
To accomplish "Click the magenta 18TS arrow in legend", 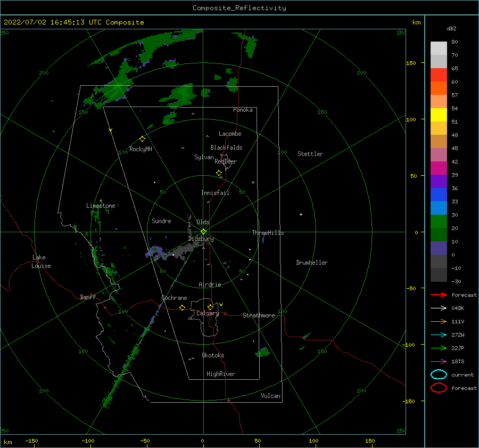I will (x=439, y=362).
